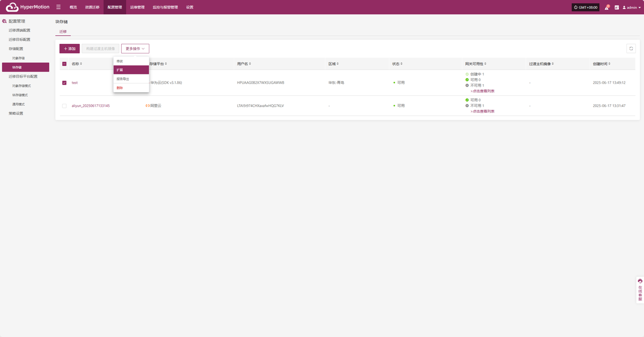Click the grey 不可用 1 icon in test row
The height and width of the screenshot is (337, 644).
coord(467,85)
